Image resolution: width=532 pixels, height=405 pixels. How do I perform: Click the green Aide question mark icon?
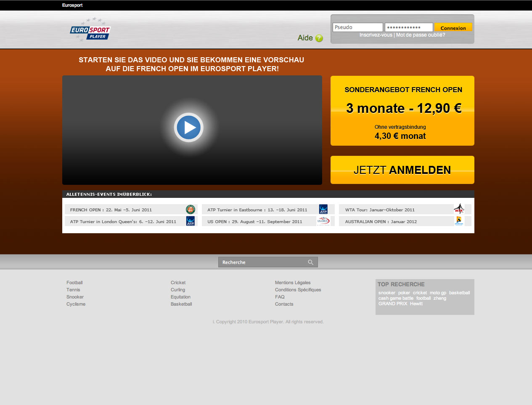[319, 38]
